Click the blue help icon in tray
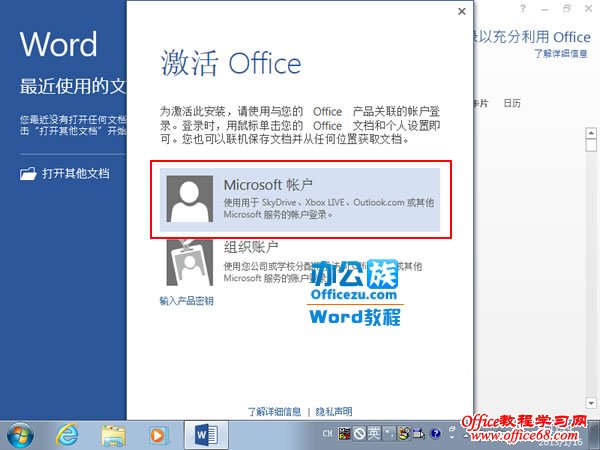Viewport: 600px width, 450px height. [435, 434]
